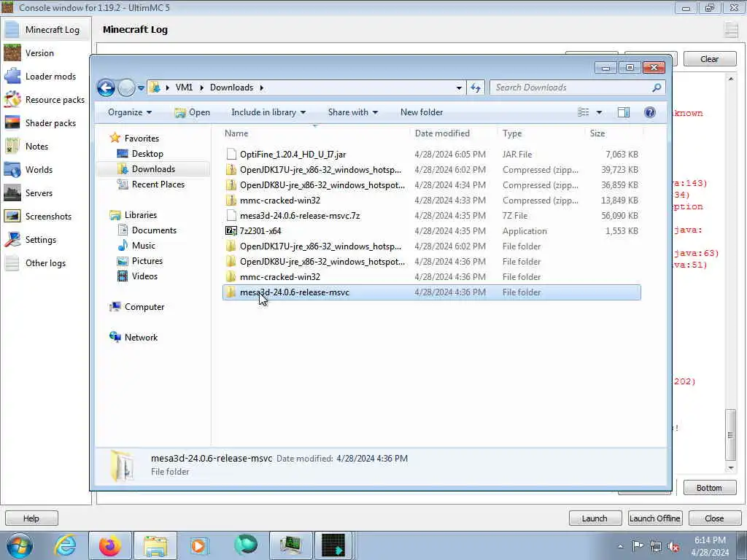Click the Help button
The height and width of the screenshot is (560, 747).
[x=31, y=518]
